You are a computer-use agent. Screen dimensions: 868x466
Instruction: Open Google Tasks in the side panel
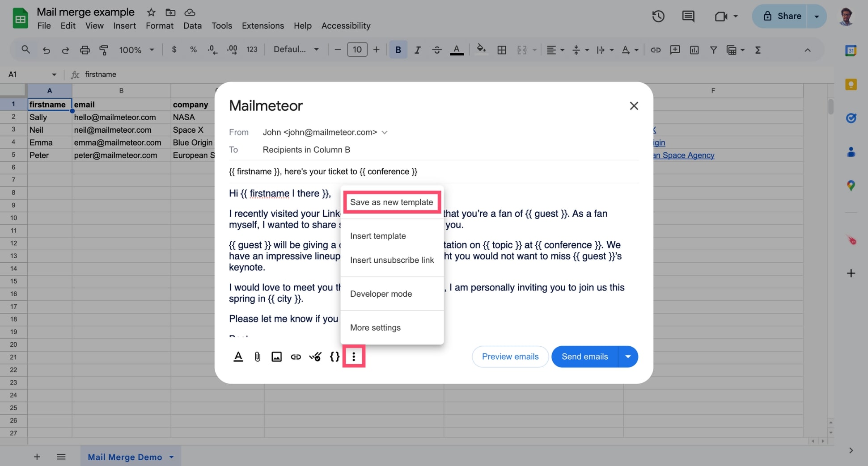coord(851,118)
